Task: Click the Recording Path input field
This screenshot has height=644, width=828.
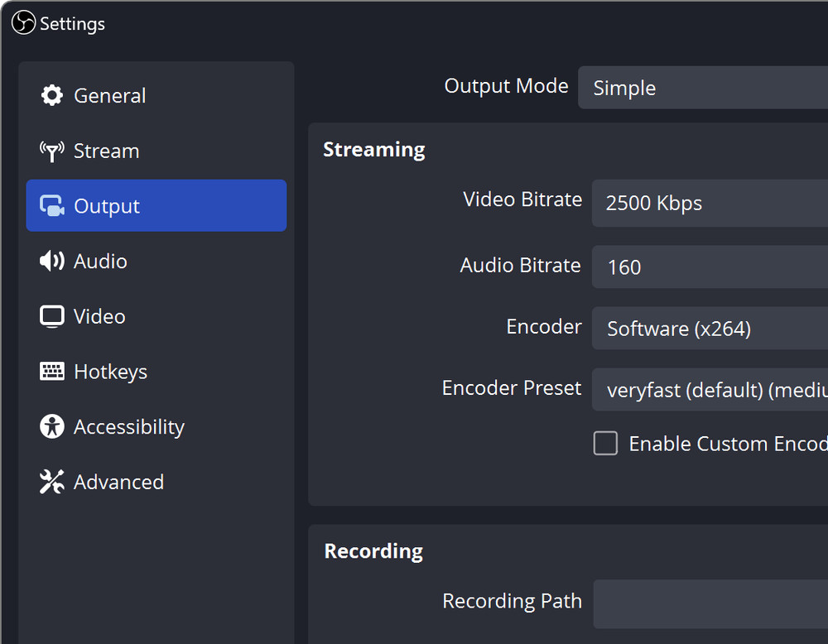Action: pyautogui.click(x=712, y=604)
